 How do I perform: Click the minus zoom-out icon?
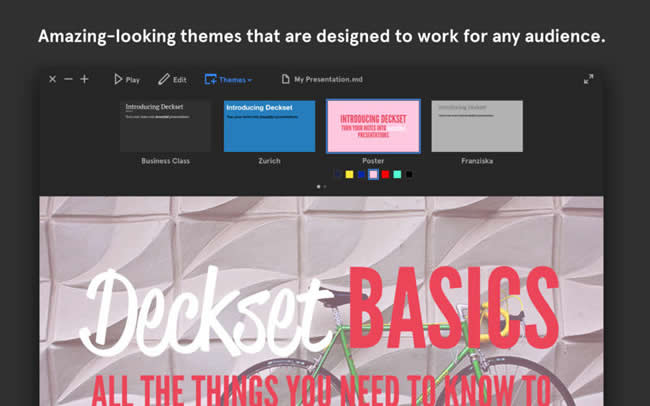coord(68,79)
